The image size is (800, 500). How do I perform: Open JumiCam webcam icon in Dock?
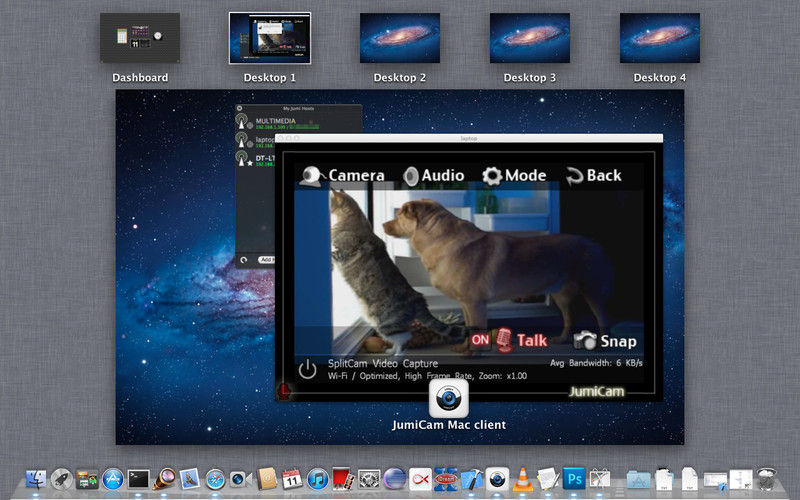pyautogui.click(x=497, y=480)
